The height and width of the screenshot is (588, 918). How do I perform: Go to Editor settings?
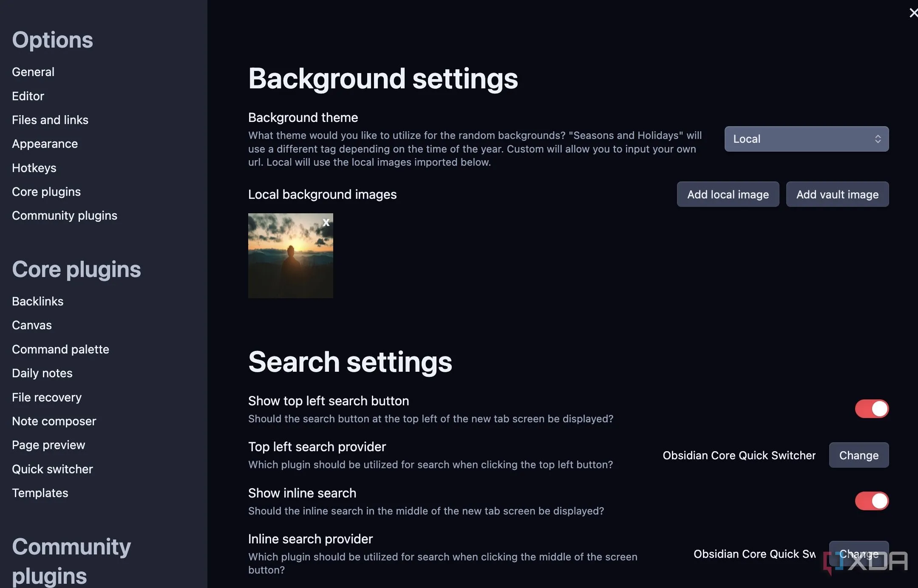pos(28,96)
